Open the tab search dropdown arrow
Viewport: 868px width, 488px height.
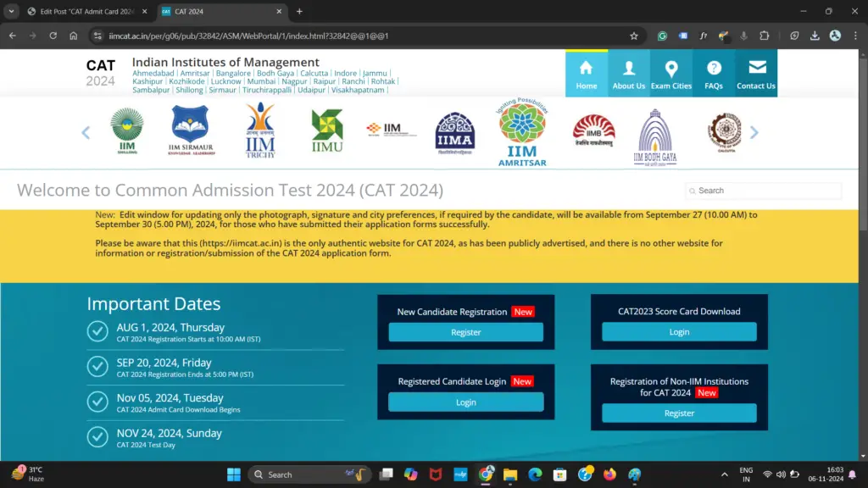click(x=11, y=12)
